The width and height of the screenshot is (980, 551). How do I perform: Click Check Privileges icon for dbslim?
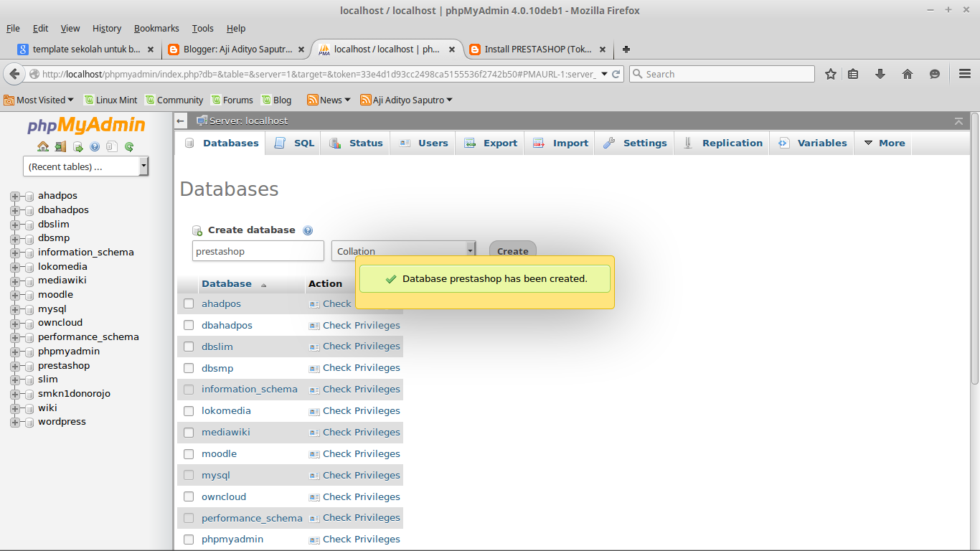314,347
